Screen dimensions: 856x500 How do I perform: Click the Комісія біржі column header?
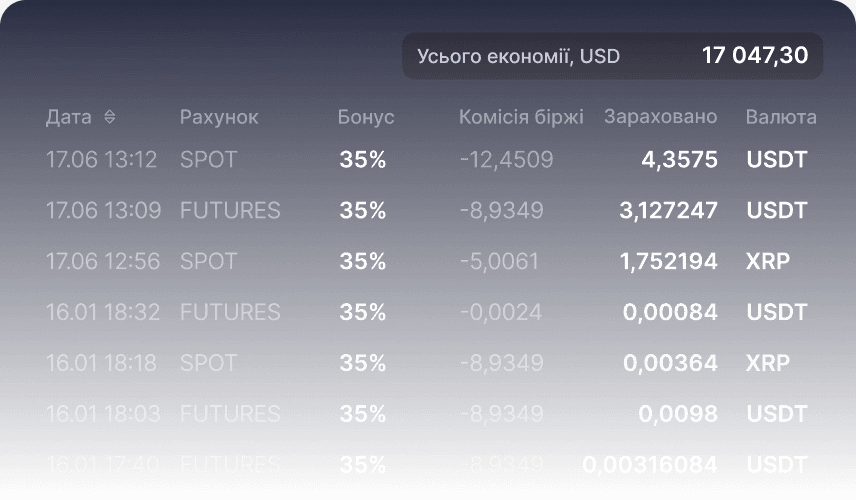click(x=521, y=117)
